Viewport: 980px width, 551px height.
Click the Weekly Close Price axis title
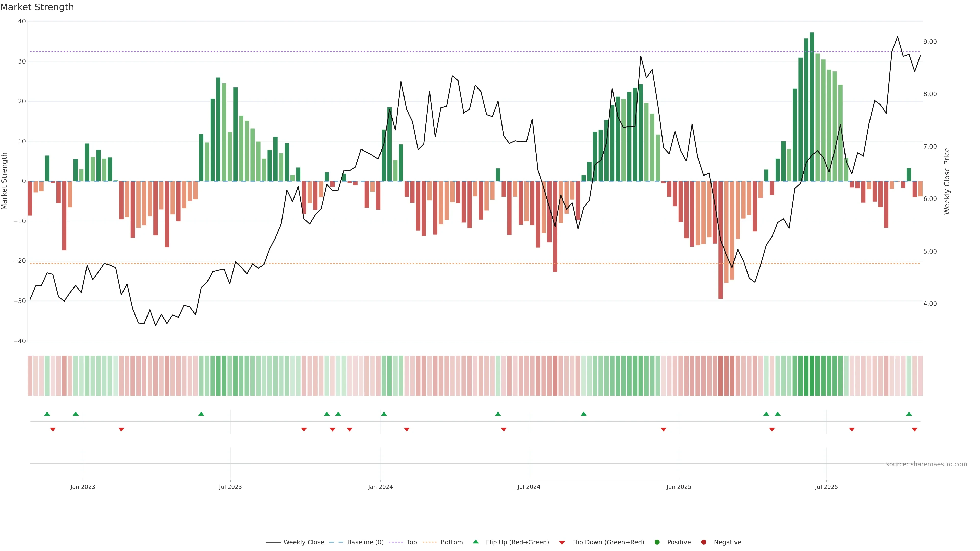947,181
